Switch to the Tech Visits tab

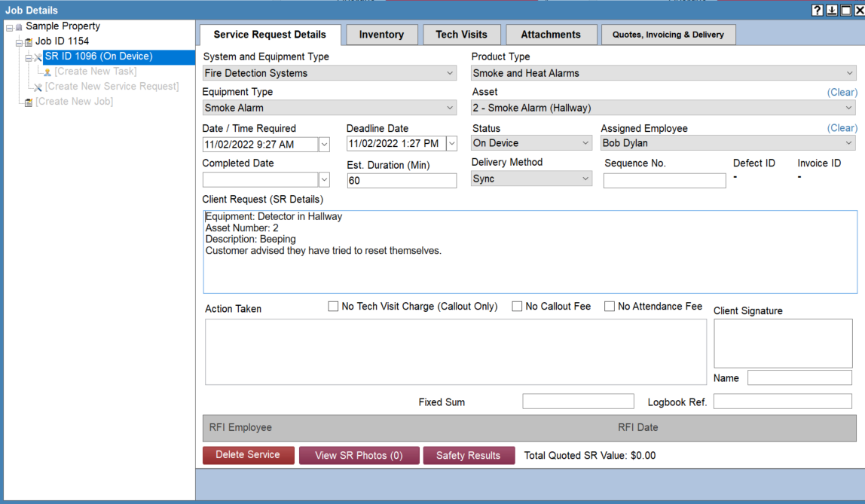[461, 34]
